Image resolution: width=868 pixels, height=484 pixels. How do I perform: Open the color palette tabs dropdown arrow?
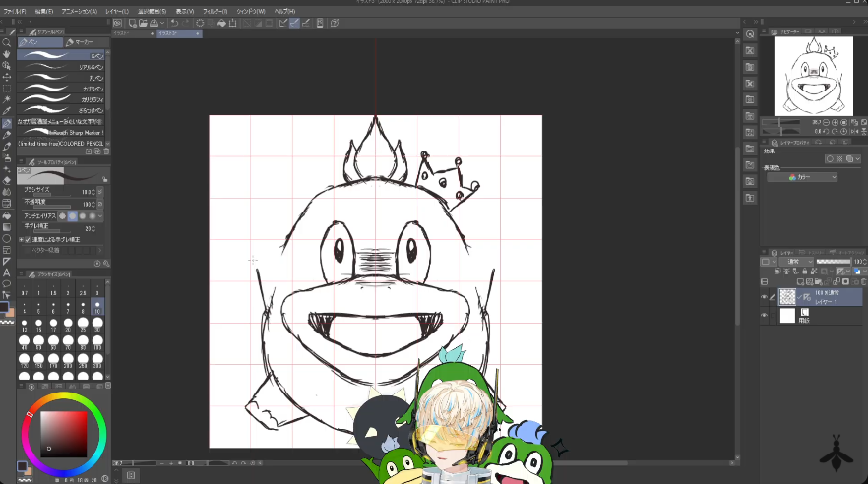point(108,386)
